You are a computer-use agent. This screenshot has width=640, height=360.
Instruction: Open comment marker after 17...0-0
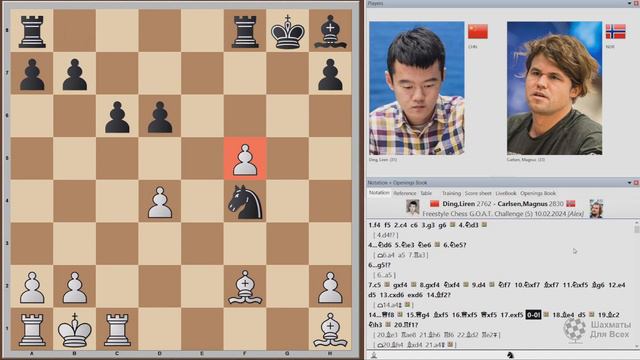coord(546,315)
